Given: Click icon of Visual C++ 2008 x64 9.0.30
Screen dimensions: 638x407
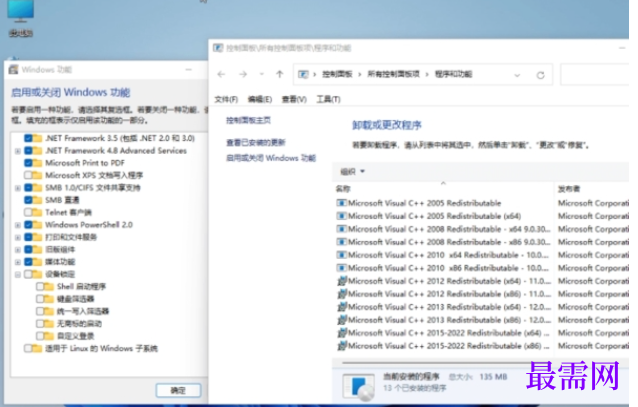Looking at the screenshot, I should pyautogui.click(x=341, y=229).
